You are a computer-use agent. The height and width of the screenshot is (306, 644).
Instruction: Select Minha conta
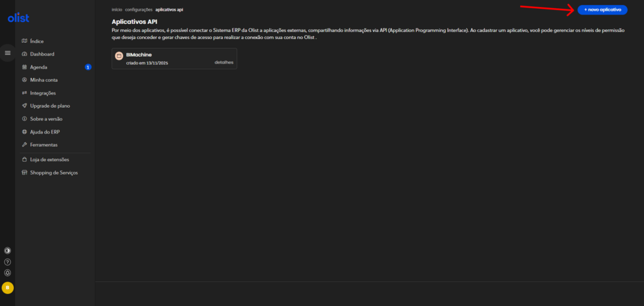coord(43,80)
